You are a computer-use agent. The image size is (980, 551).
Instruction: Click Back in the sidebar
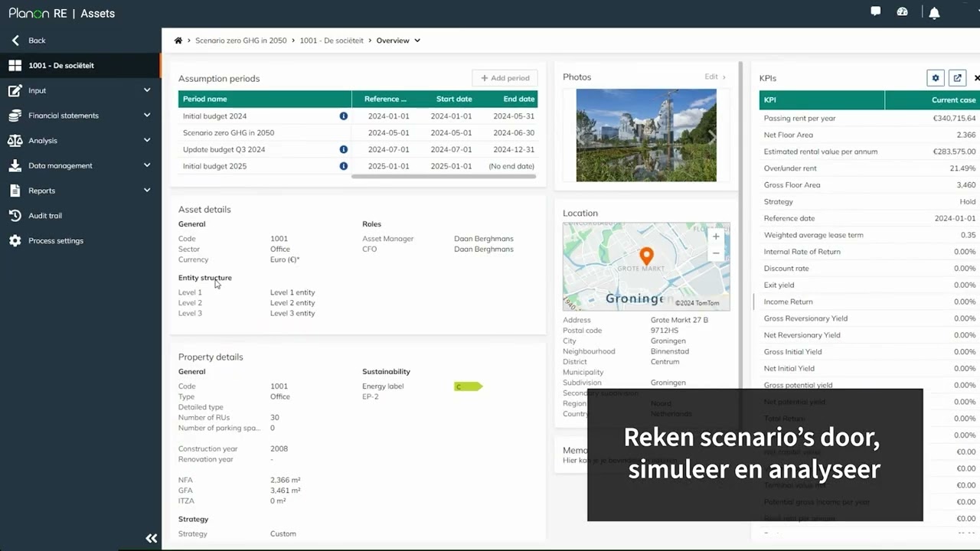point(37,41)
